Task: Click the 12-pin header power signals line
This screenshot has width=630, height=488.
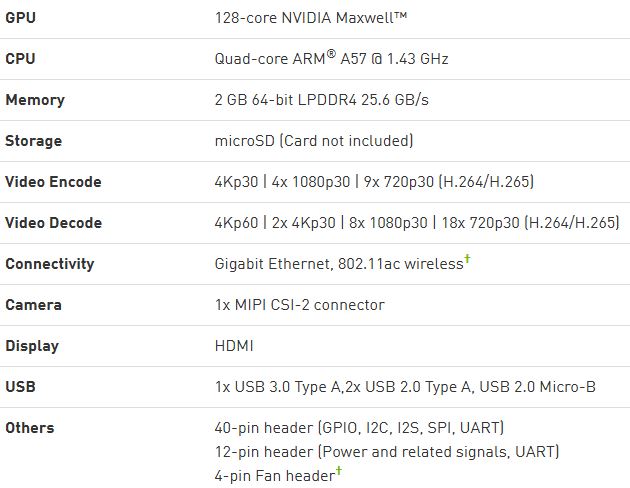Action: point(387,451)
